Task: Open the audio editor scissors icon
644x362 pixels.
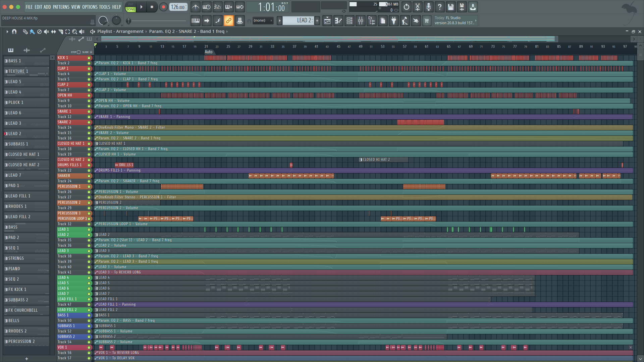Action: click(418, 7)
